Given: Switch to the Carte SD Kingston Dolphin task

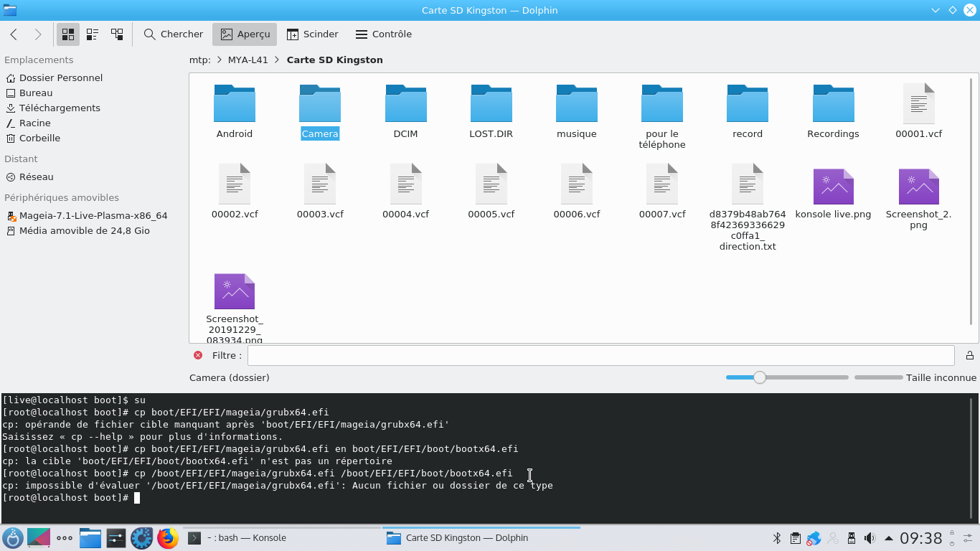Looking at the screenshot, I should pos(481,538).
